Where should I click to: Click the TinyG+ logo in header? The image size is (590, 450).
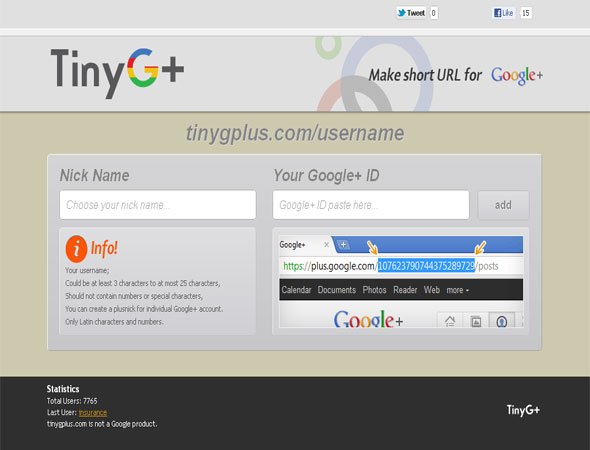pyautogui.click(x=117, y=72)
